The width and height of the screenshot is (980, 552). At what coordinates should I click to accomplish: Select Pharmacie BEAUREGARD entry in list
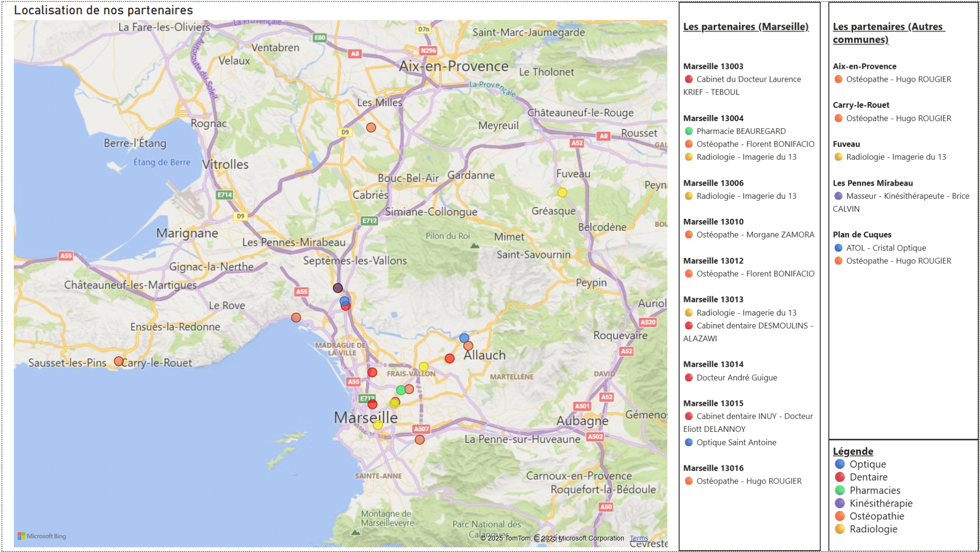741,131
